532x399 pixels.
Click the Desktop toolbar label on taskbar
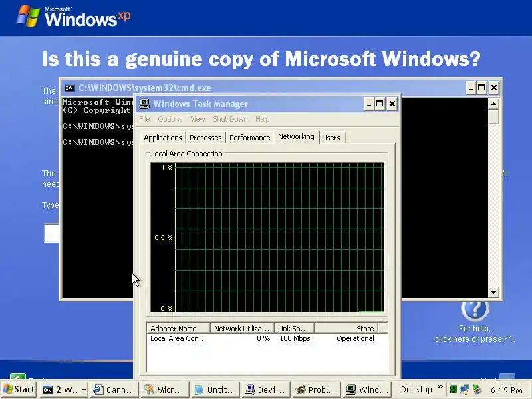click(x=416, y=390)
